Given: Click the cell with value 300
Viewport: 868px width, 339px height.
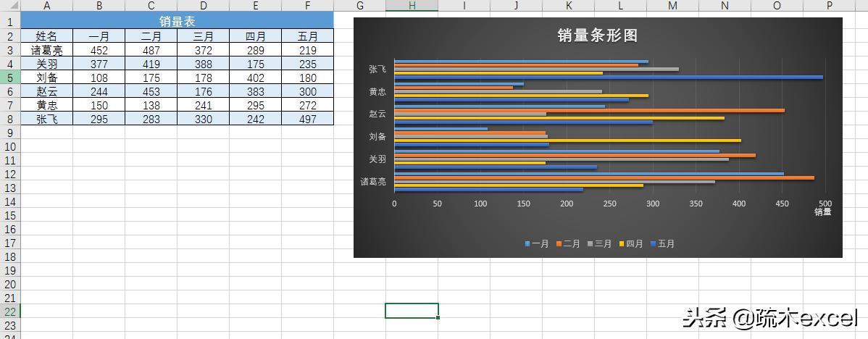Looking at the screenshot, I should [308, 91].
